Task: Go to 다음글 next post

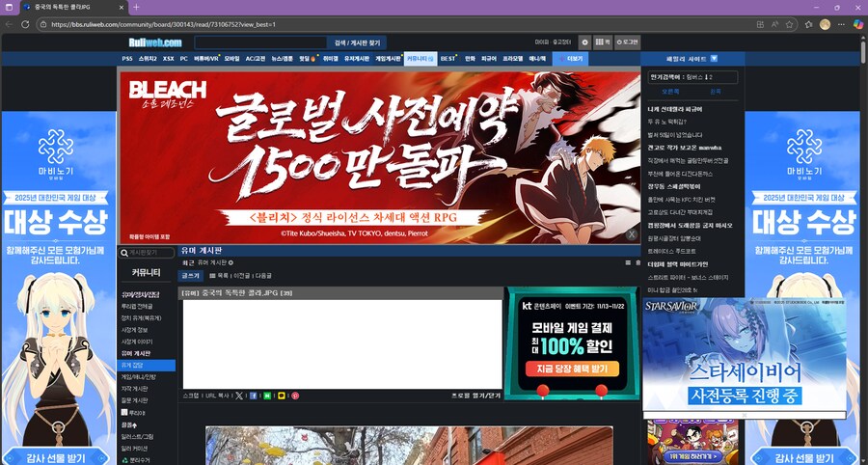Action: pyautogui.click(x=263, y=275)
